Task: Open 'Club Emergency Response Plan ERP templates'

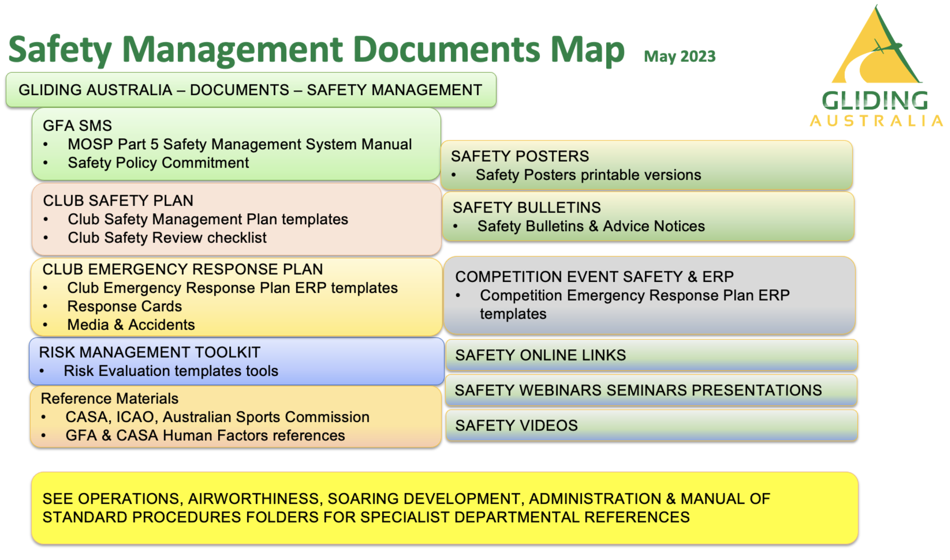Action: coord(232,288)
